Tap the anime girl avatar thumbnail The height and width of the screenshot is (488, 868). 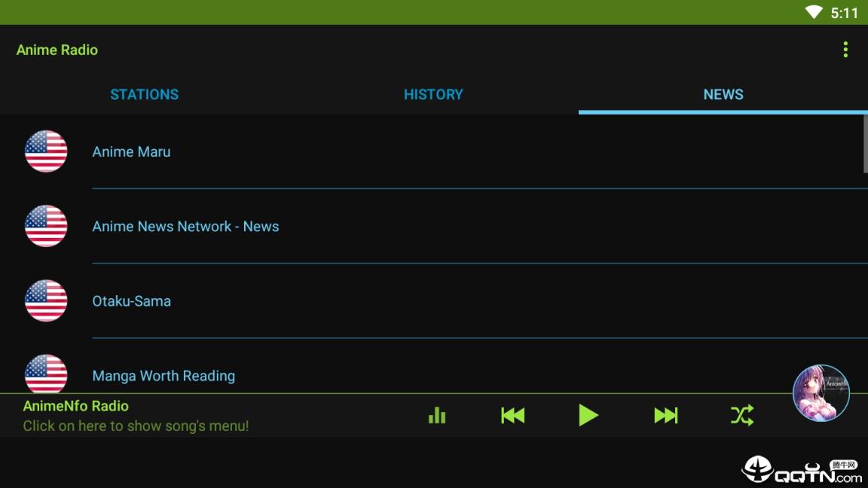pos(821,393)
